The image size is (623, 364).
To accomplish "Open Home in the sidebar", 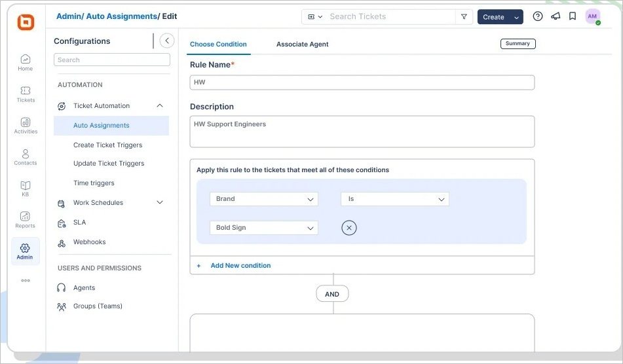I will pyautogui.click(x=25, y=63).
